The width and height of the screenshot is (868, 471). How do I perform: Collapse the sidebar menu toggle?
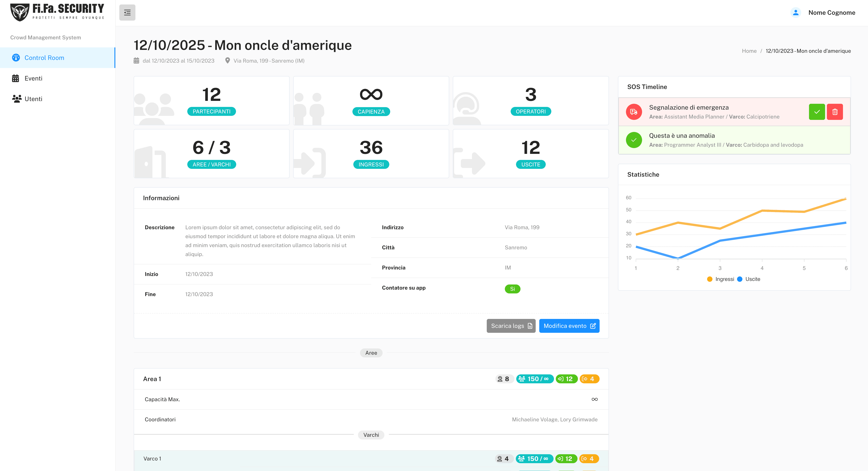(127, 13)
